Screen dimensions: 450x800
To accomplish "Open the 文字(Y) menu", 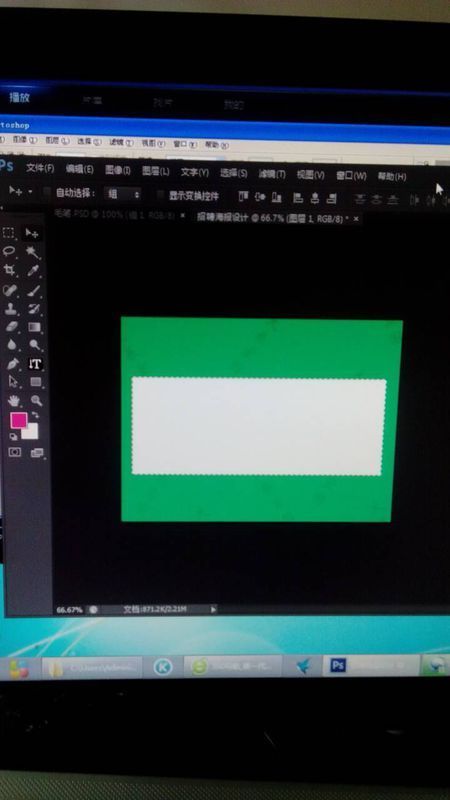I will tap(194, 172).
